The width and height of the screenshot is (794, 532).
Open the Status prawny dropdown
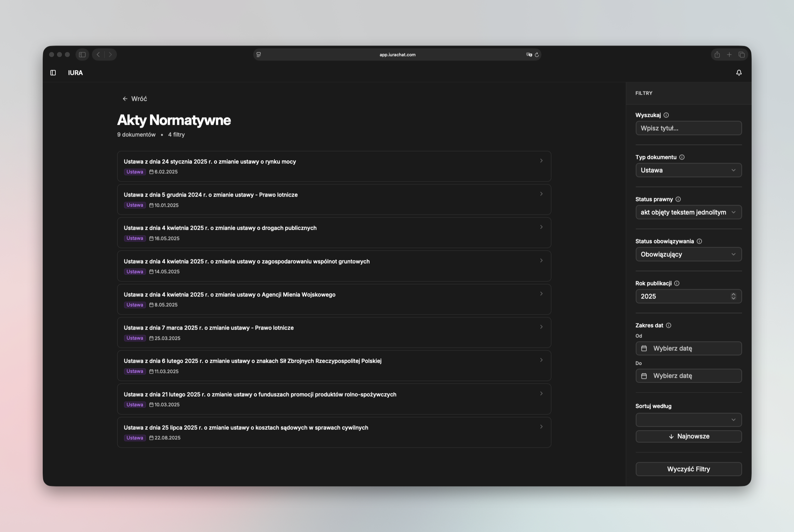tap(688, 212)
